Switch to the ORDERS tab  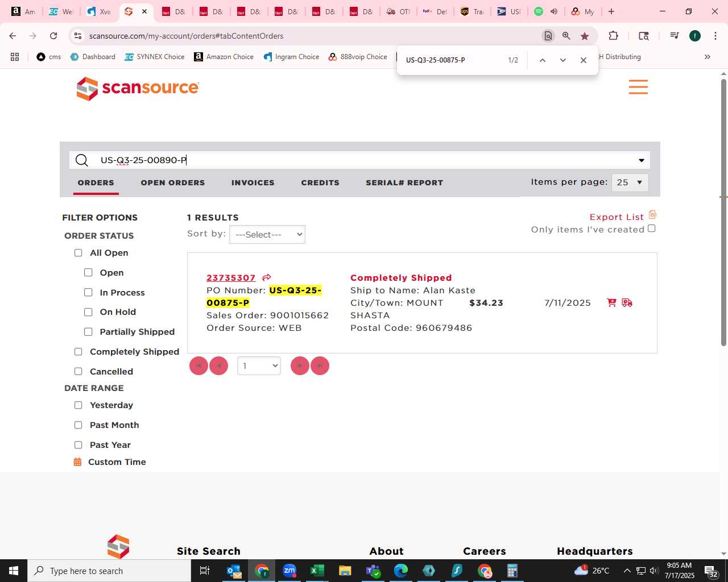pos(96,182)
